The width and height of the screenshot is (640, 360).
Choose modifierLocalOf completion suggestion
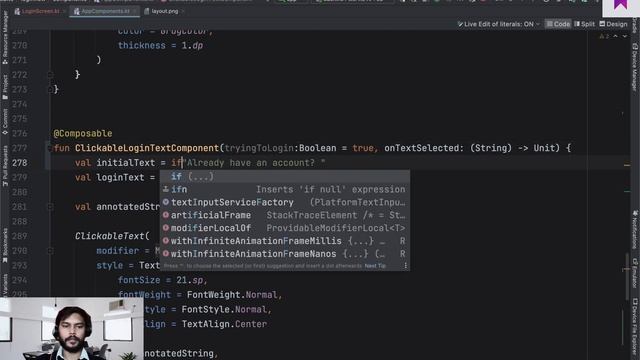(x=284, y=228)
